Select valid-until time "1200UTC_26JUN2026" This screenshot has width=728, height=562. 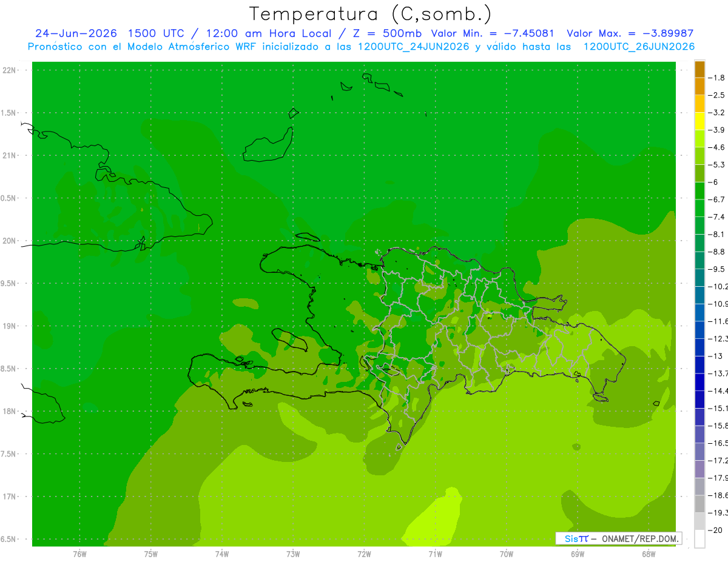tap(639, 47)
